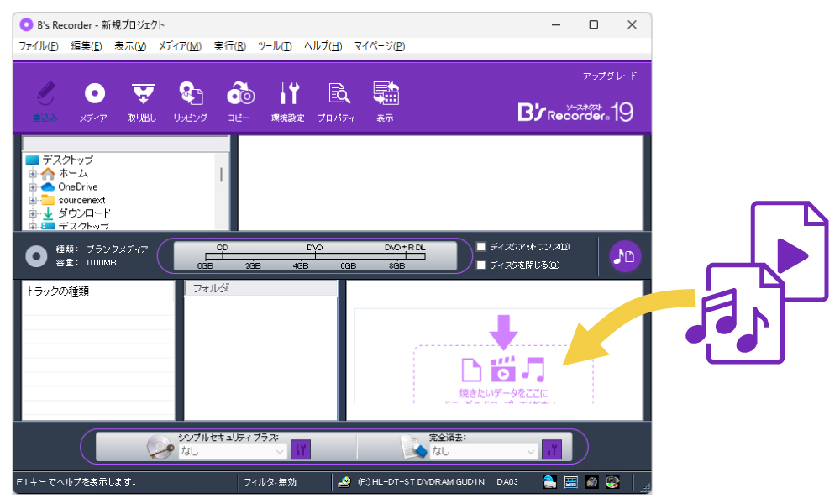This screenshot has height=504, width=840.
Task: Open the 完全消去 dropdown list
Action: tap(483, 451)
